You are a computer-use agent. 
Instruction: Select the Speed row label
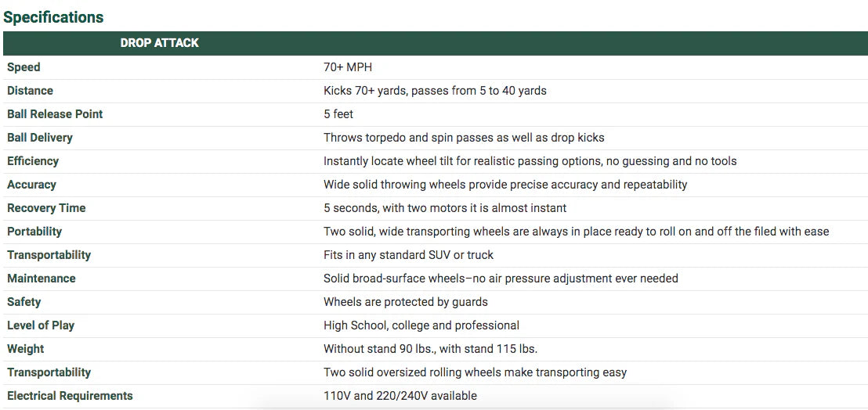pos(24,67)
